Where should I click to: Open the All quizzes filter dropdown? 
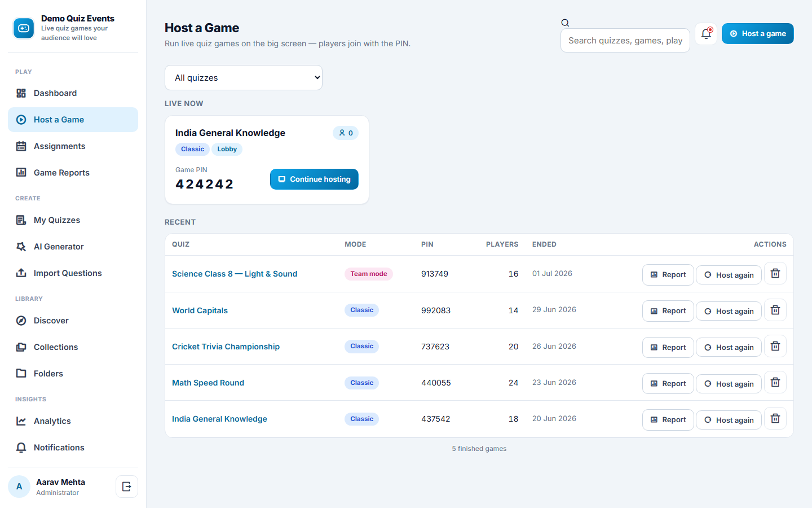[x=244, y=78]
